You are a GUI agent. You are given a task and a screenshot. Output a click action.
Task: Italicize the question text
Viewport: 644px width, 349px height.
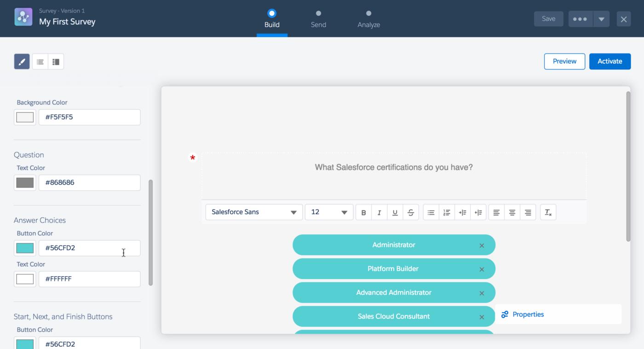coord(379,212)
